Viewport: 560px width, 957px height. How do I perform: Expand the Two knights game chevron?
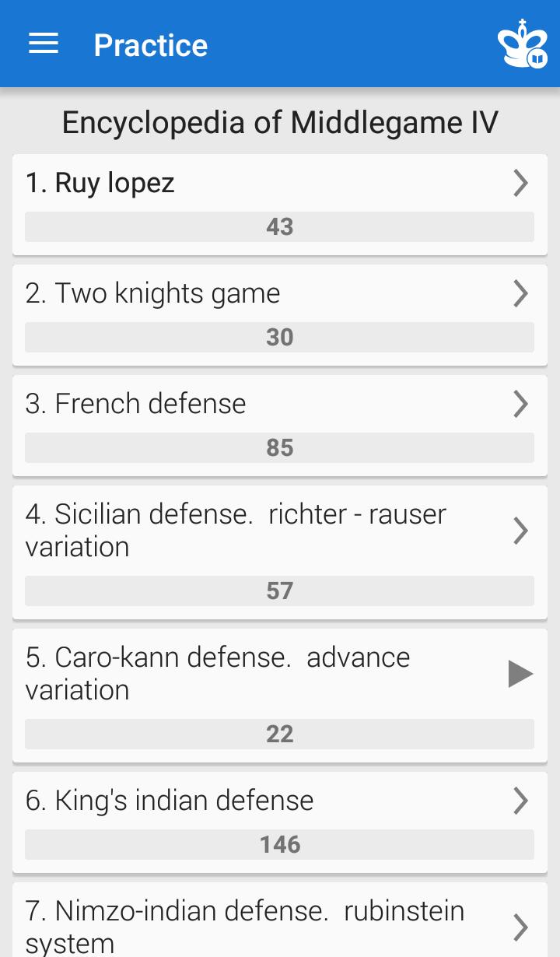(x=520, y=294)
